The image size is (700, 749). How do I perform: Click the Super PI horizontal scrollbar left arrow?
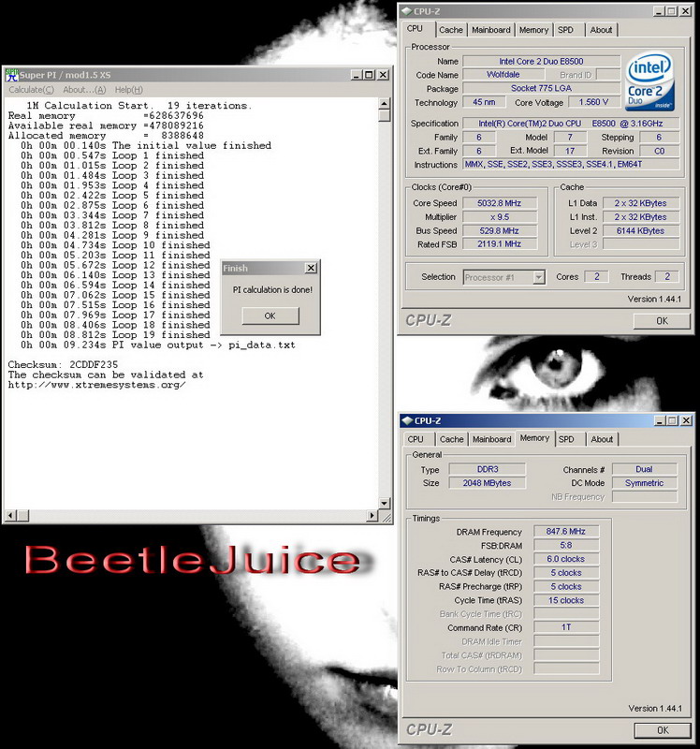10,515
